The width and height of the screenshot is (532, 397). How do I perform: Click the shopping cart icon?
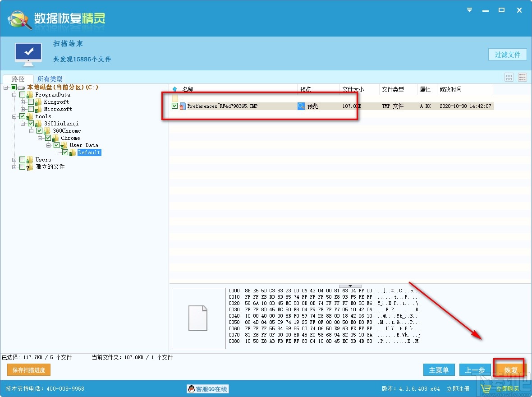click(x=486, y=388)
